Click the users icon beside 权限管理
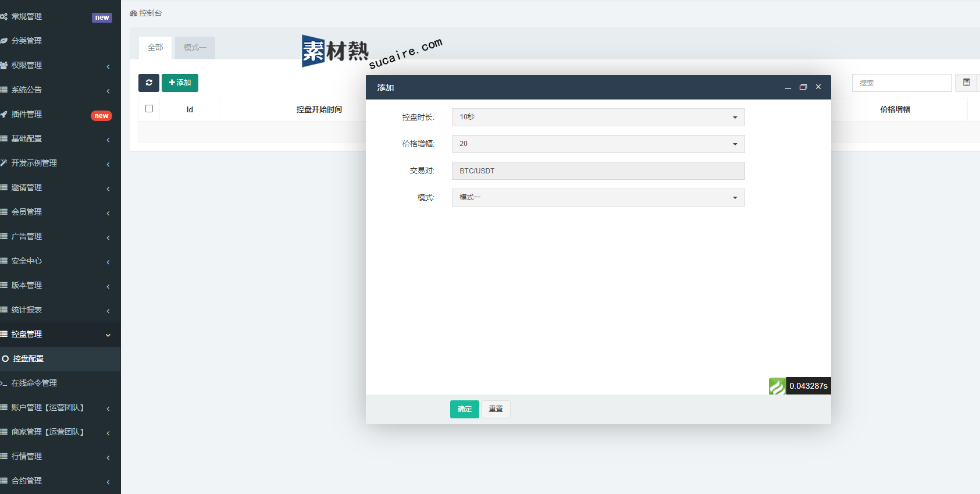Screen dimensions: 980x494 click(x=3, y=65)
